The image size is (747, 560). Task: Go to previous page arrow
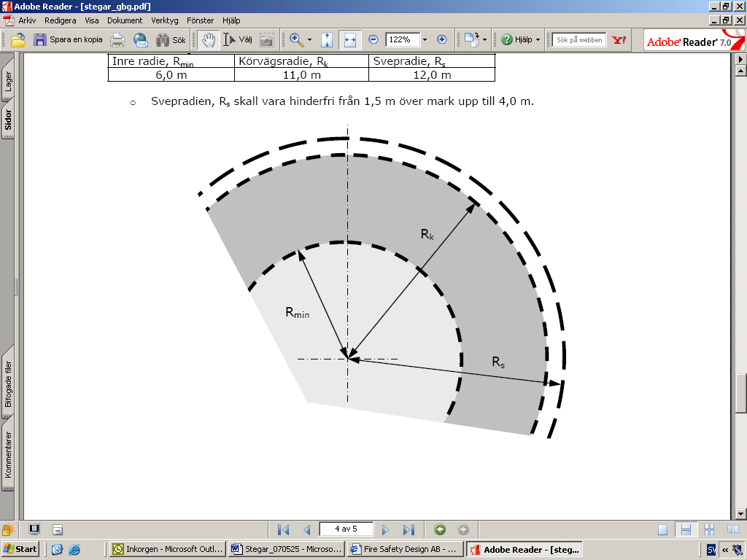pyautogui.click(x=307, y=529)
